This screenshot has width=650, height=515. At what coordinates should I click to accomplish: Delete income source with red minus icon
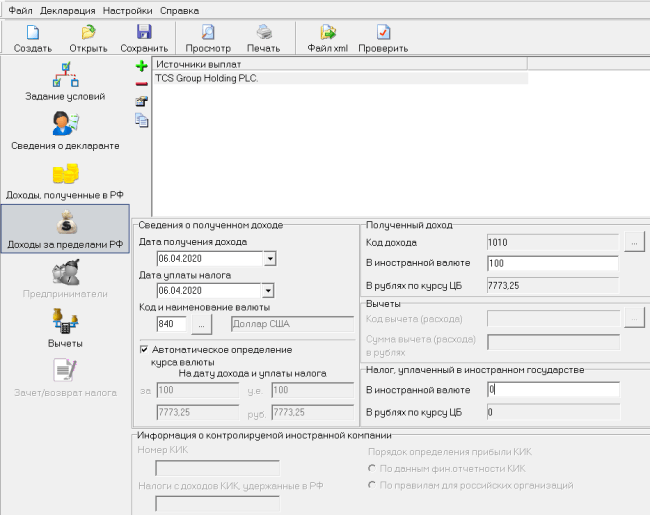pos(141,84)
